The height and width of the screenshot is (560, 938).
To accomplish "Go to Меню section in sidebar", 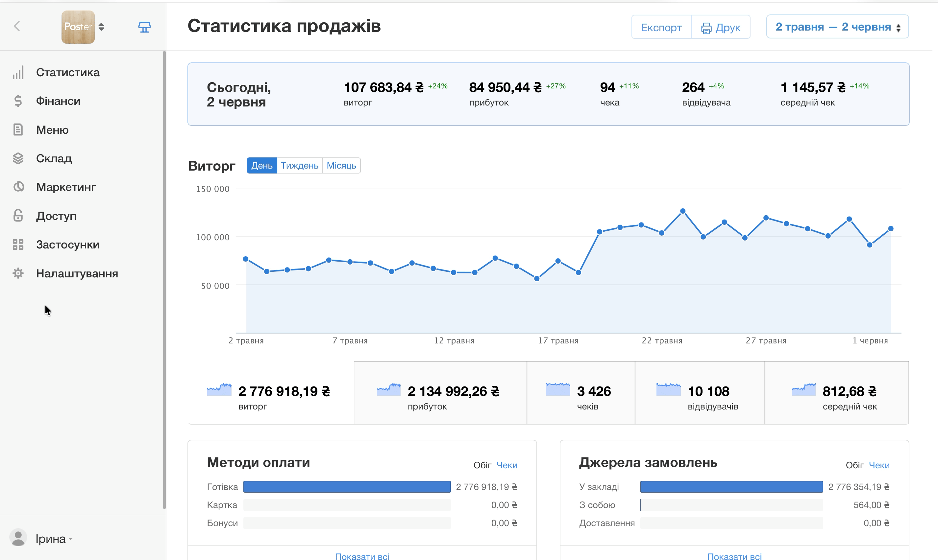I will point(53,130).
